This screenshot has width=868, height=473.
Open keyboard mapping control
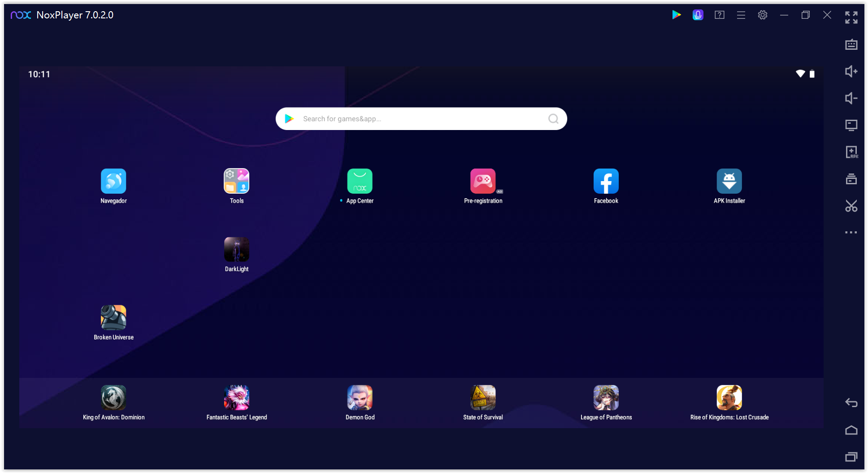[851, 45]
